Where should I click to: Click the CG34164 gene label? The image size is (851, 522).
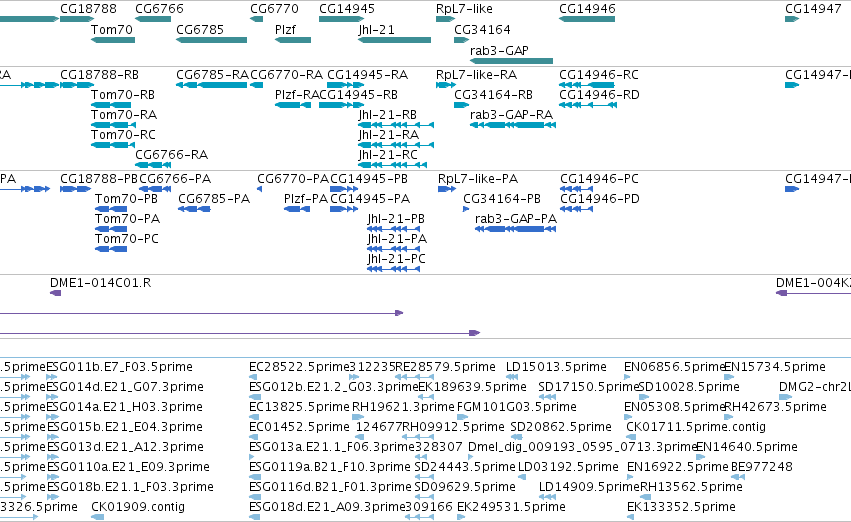click(x=482, y=29)
